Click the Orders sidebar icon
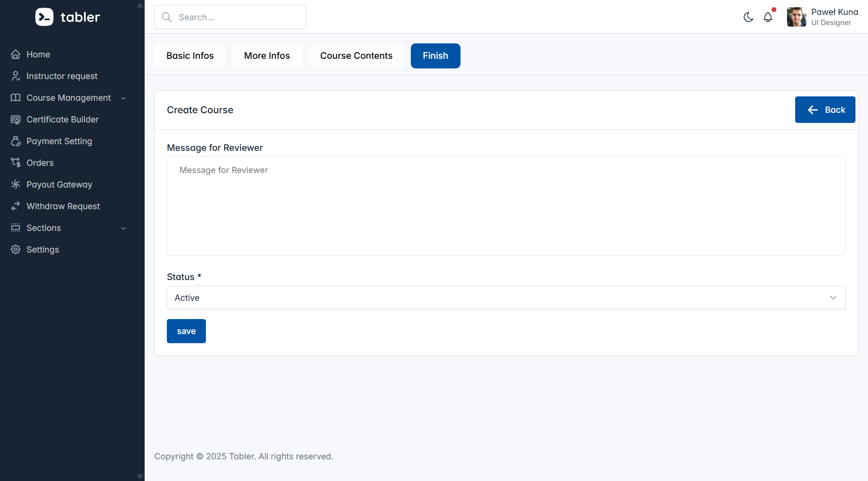 pyautogui.click(x=15, y=163)
